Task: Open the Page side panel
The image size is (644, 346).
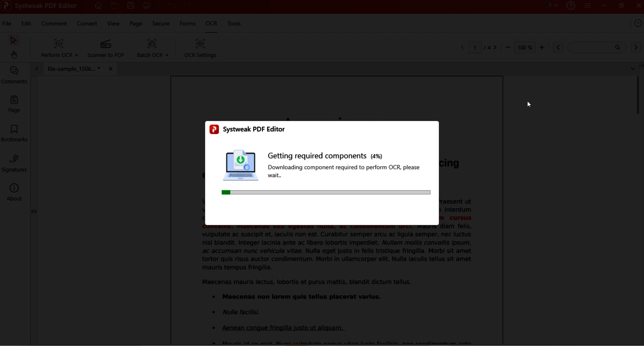Action: (14, 104)
